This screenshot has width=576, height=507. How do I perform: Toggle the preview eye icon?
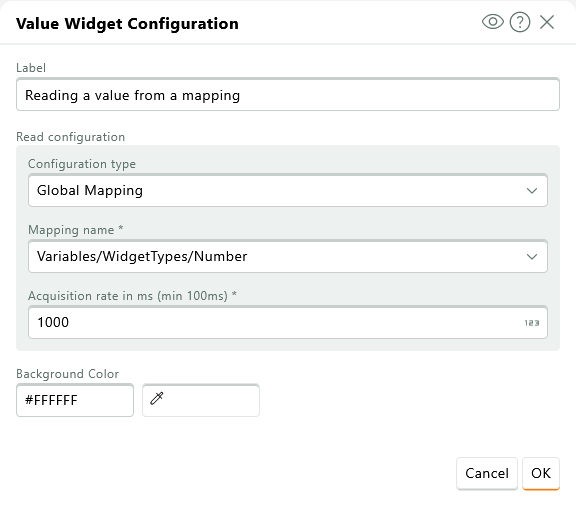[x=493, y=22]
